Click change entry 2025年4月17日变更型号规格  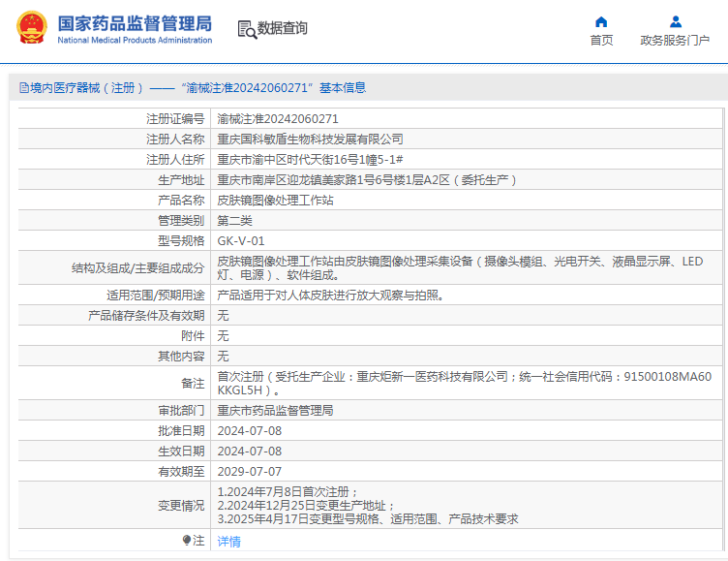[x=368, y=519]
